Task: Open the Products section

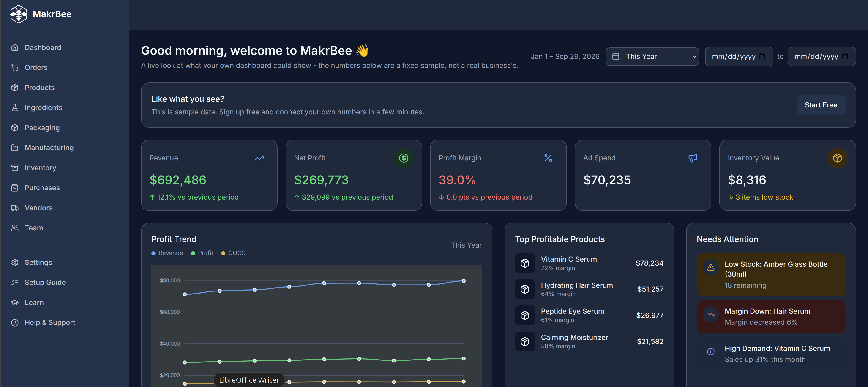Action: point(65,88)
